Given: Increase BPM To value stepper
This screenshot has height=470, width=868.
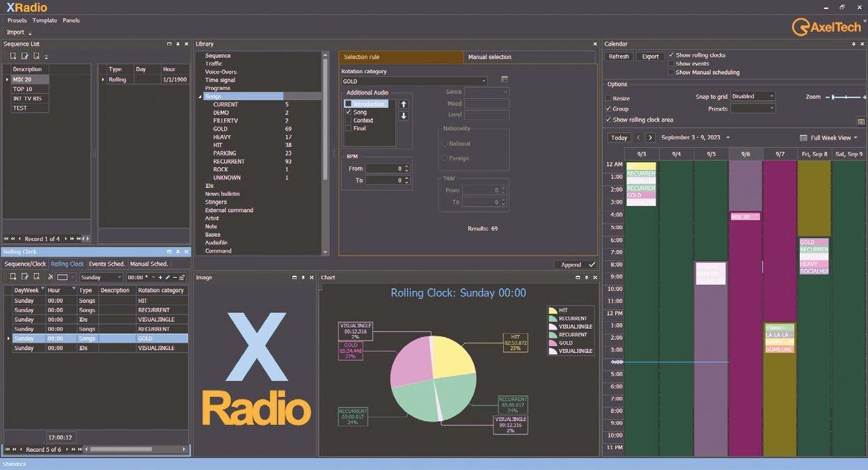Looking at the screenshot, I should 407,178.
